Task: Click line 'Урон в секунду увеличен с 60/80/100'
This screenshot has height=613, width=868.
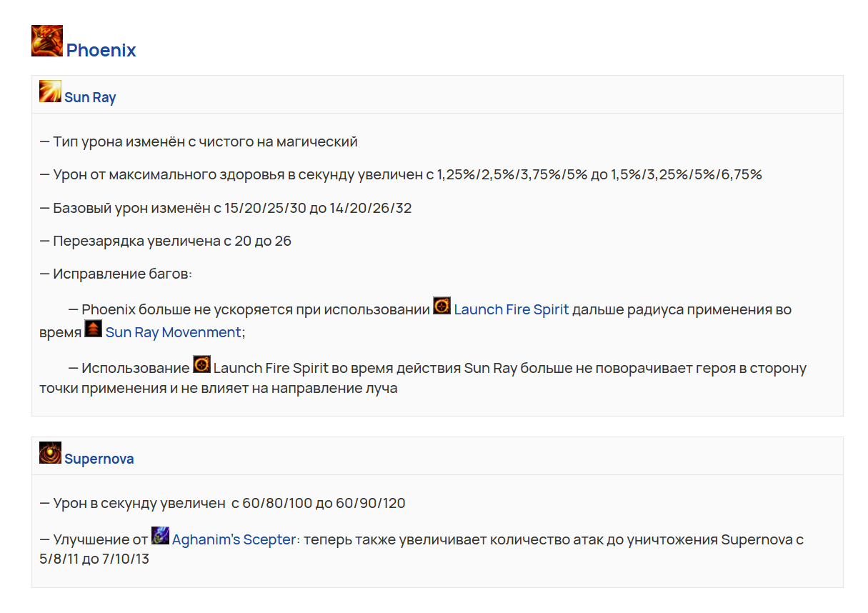Action: point(222,503)
